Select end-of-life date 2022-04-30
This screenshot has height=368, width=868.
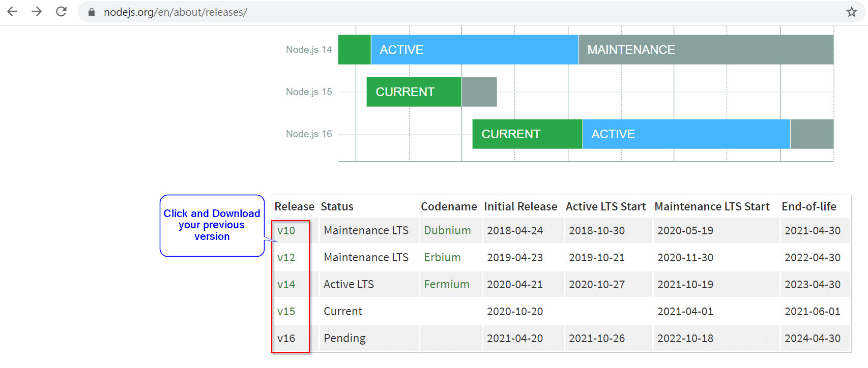pos(813,258)
